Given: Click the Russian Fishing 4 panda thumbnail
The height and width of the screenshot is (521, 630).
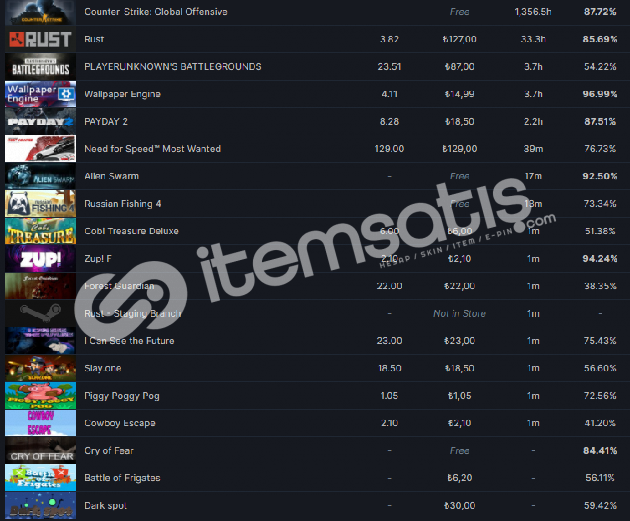Looking at the screenshot, I should tap(40, 204).
